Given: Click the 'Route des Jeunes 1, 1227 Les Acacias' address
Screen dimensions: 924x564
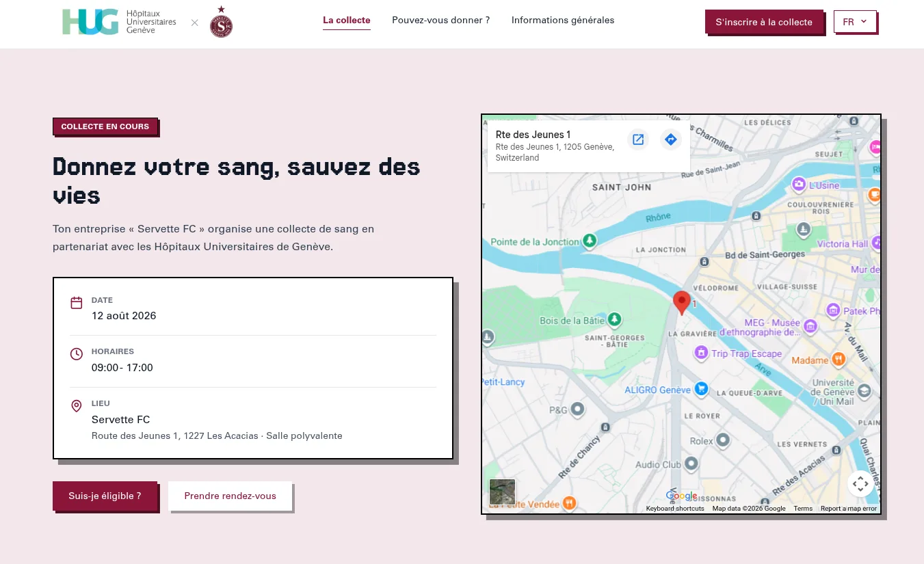Looking at the screenshot, I should 175,435.
